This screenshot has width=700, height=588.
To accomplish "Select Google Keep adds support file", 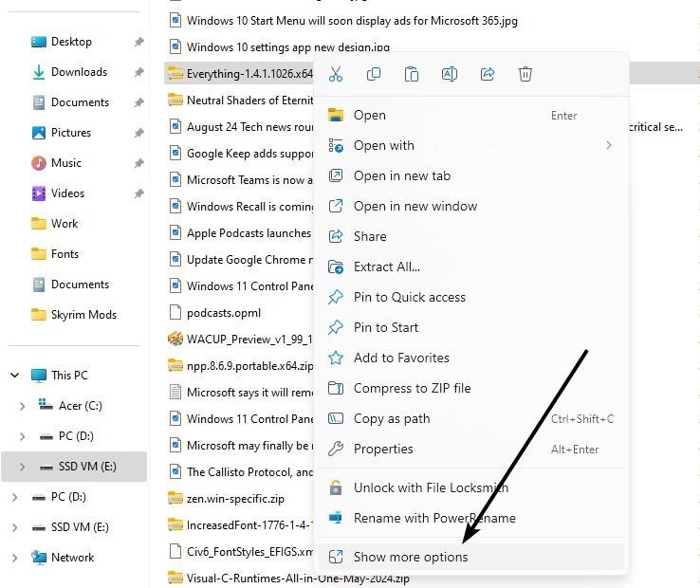I will tap(249, 154).
